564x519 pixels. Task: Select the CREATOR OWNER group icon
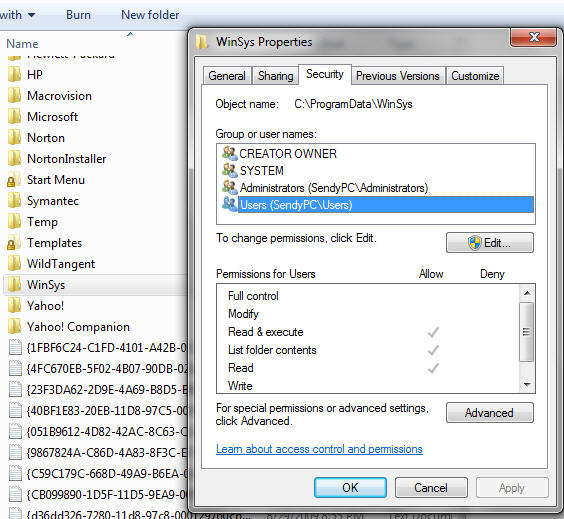click(229, 154)
